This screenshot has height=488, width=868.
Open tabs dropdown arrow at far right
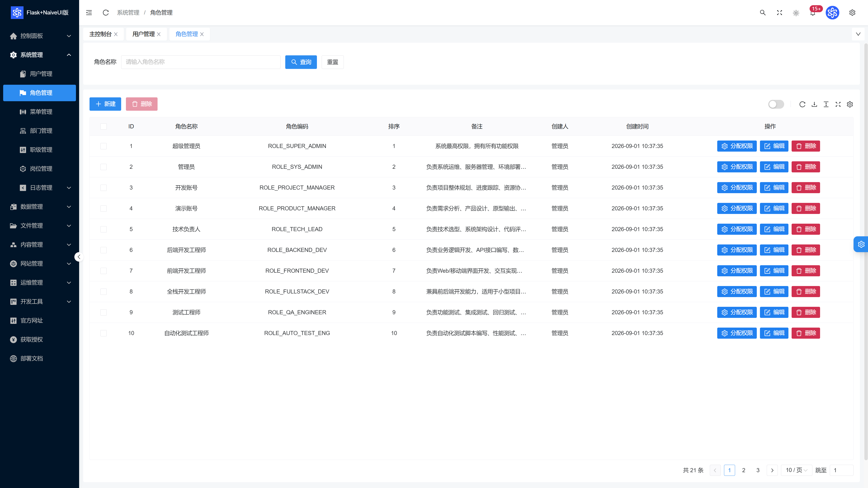(858, 34)
